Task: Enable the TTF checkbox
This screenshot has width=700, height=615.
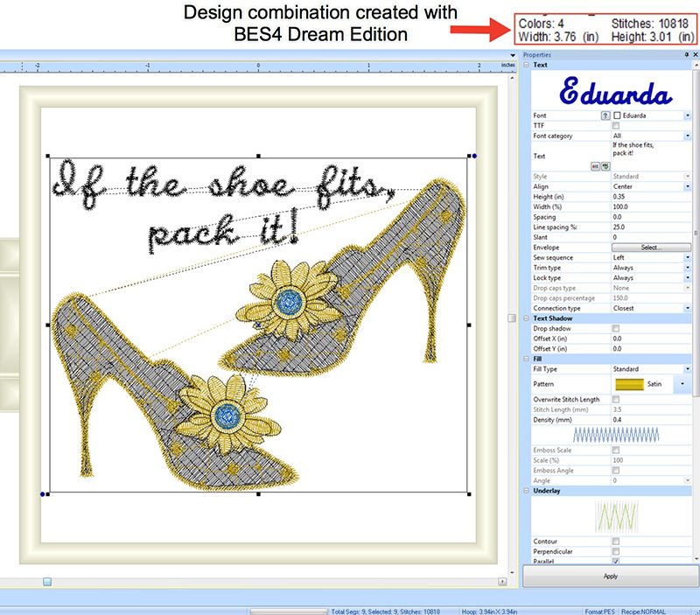Action: tap(616, 126)
